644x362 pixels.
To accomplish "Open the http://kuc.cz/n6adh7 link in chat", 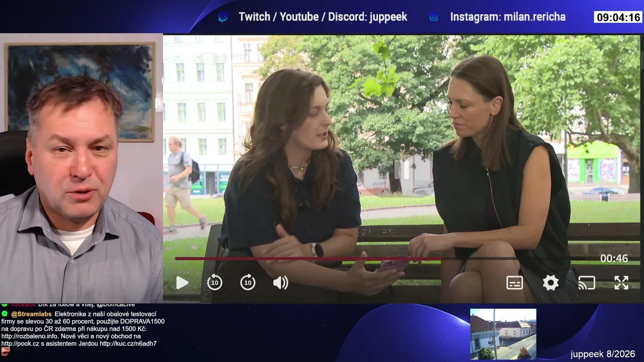I will pos(128,343).
